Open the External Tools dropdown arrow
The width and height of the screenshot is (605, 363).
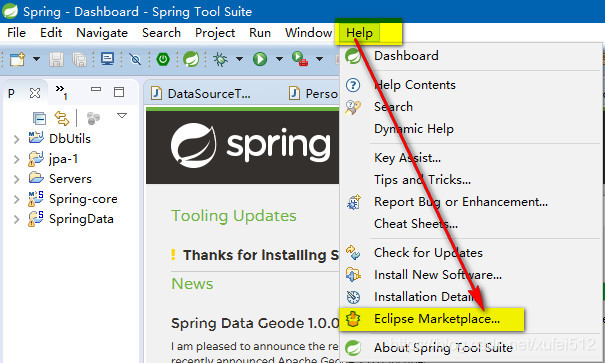tap(319, 59)
